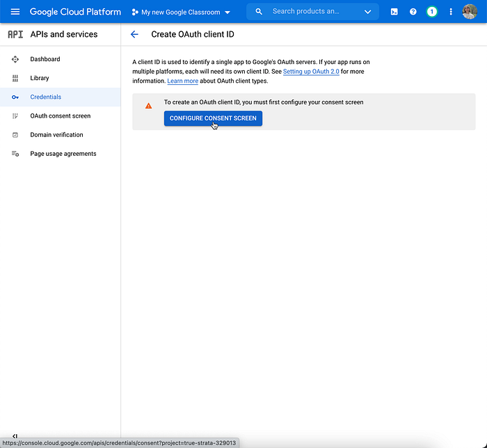Open the user account avatar
This screenshot has height=448, width=487.
[x=470, y=12]
